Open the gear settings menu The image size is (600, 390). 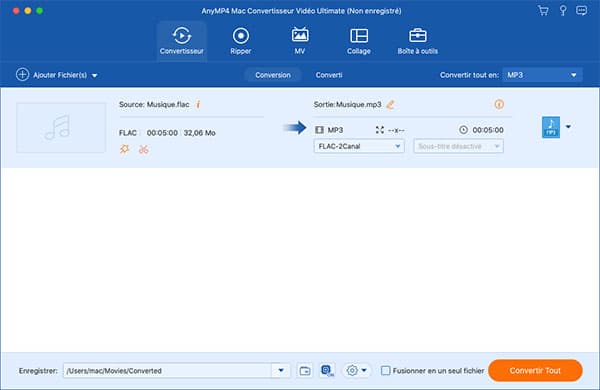point(356,370)
